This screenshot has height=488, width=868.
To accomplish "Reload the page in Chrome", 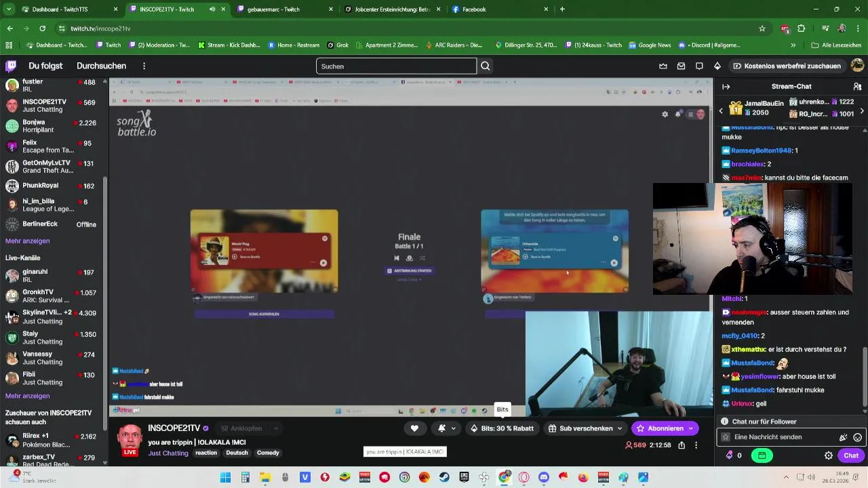I will pos(42,28).
